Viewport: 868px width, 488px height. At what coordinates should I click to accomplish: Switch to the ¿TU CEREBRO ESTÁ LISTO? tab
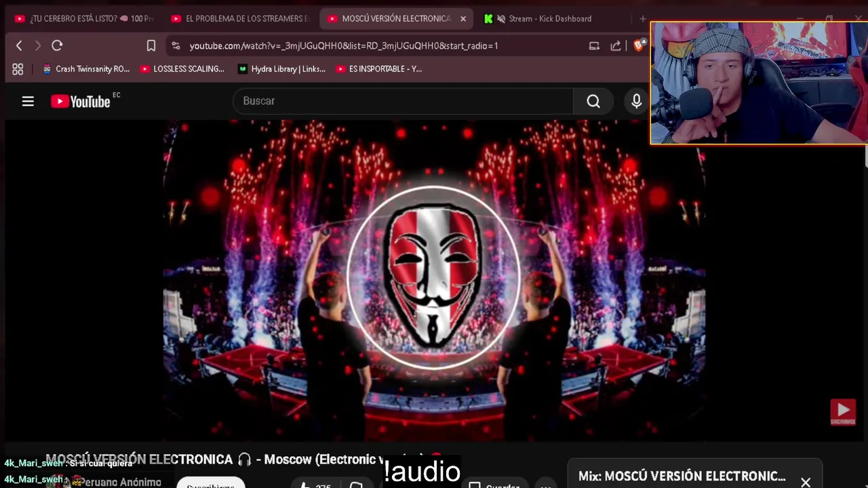point(84,18)
